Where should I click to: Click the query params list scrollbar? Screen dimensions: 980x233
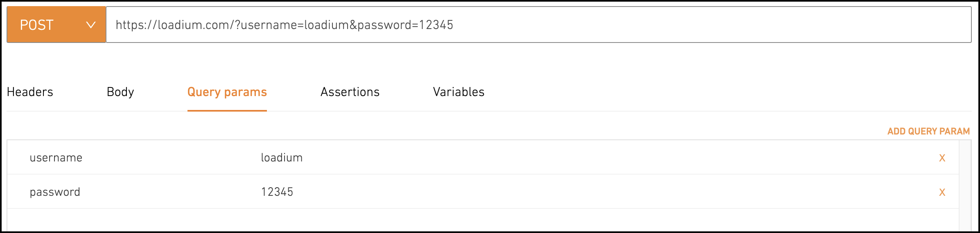point(965,186)
